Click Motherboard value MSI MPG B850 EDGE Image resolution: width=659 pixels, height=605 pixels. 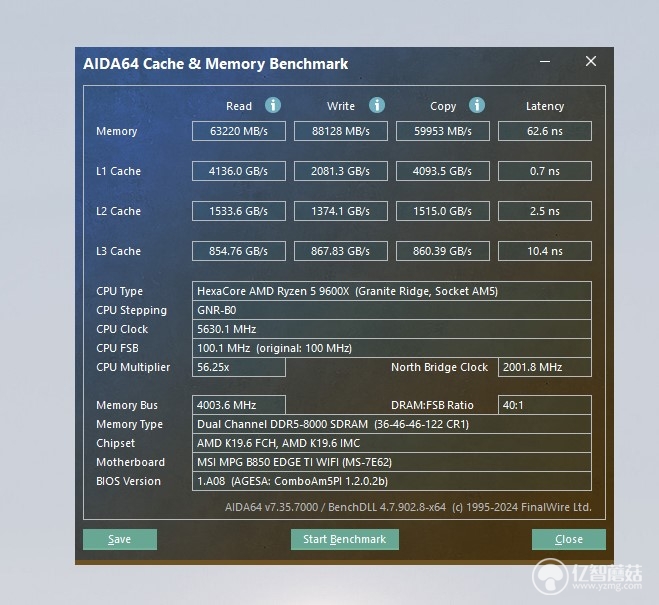(392, 462)
